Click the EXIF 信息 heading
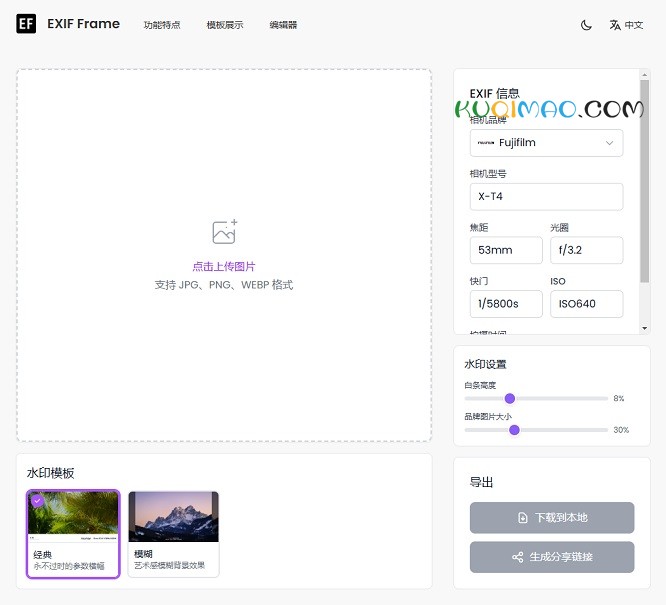666x605 pixels. click(x=494, y=93)
